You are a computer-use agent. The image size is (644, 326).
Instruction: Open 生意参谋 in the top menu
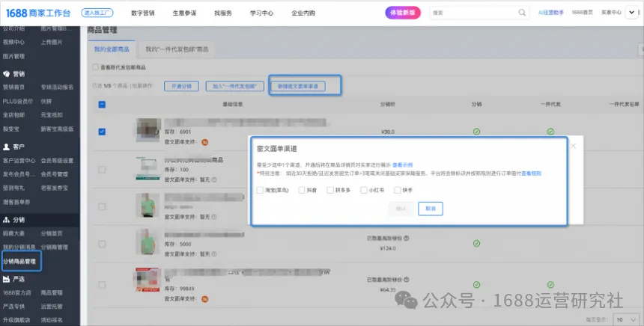tap(184, 13)
